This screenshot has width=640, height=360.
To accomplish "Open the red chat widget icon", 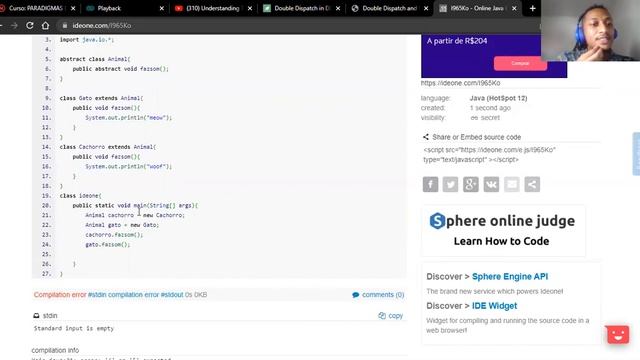I will coord(618,335).
